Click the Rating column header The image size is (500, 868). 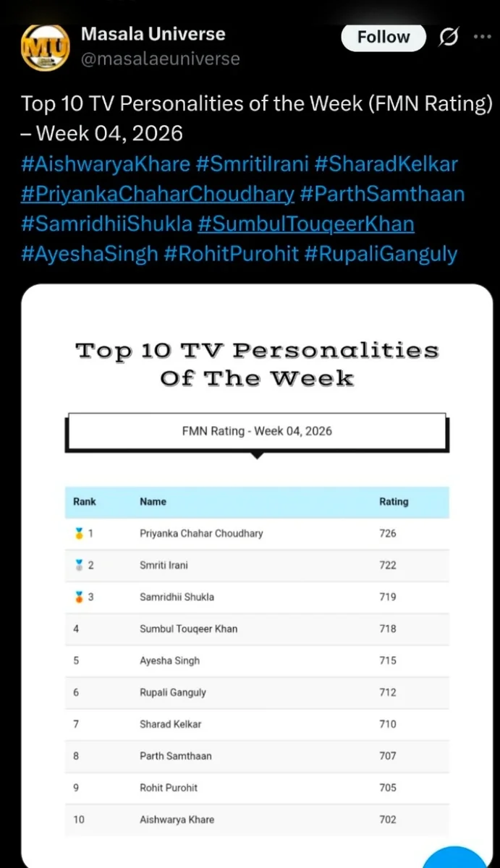[394, 502]
